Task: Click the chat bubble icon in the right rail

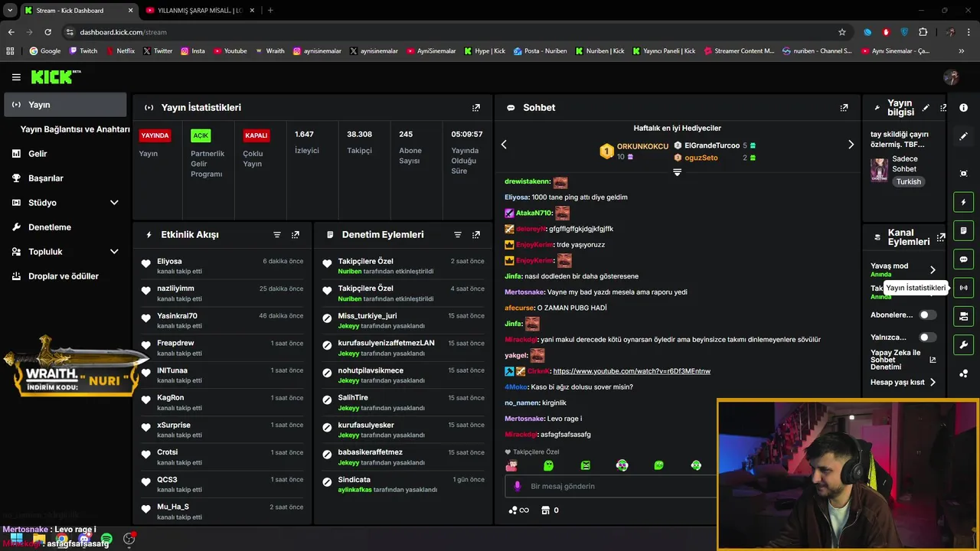Action: tap(964, 259)
